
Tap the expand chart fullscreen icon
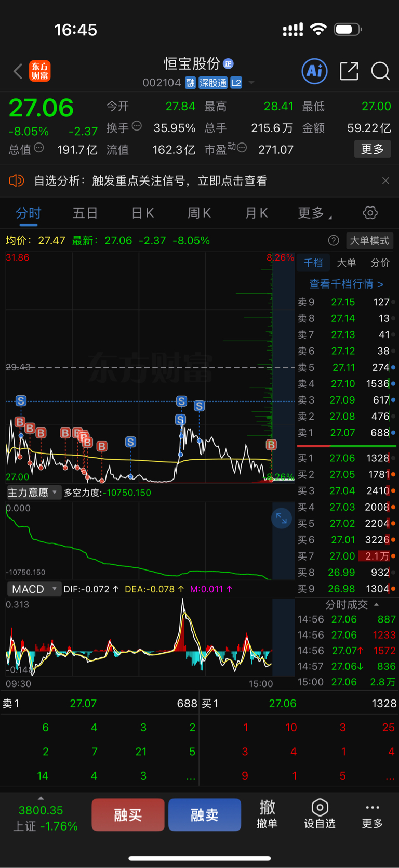(x=282, y=518)
